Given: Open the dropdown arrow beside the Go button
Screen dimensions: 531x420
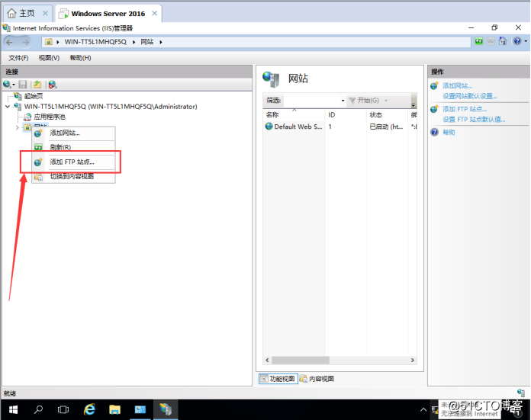Looking at the screenshot, I should pyautogui.click(x=386, y=101).
